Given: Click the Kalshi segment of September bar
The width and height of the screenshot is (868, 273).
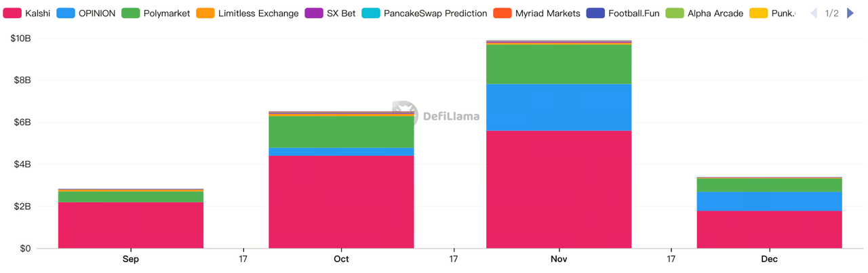Looking at the screenshot, I should click(x=131, y=225).
